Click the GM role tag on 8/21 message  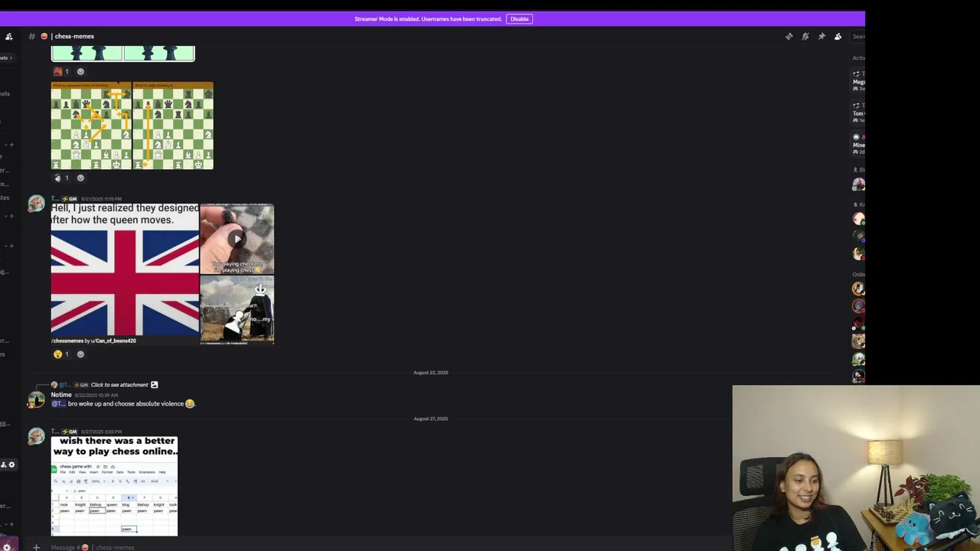tap(70, 199)
